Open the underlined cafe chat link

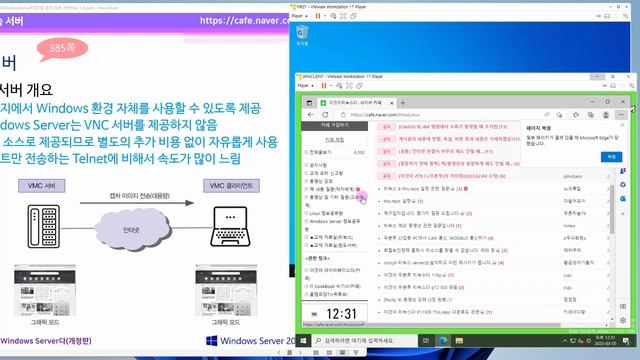[334, 140]
